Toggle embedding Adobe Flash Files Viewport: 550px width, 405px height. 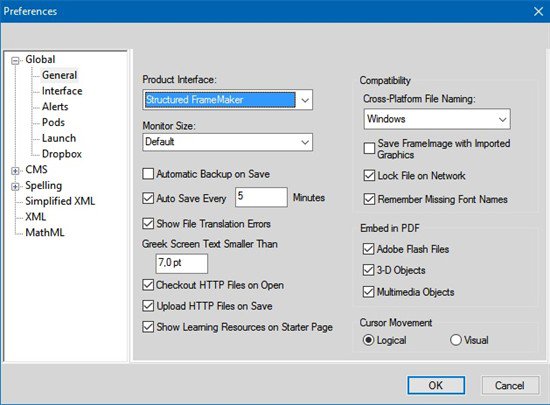point(368,249)
